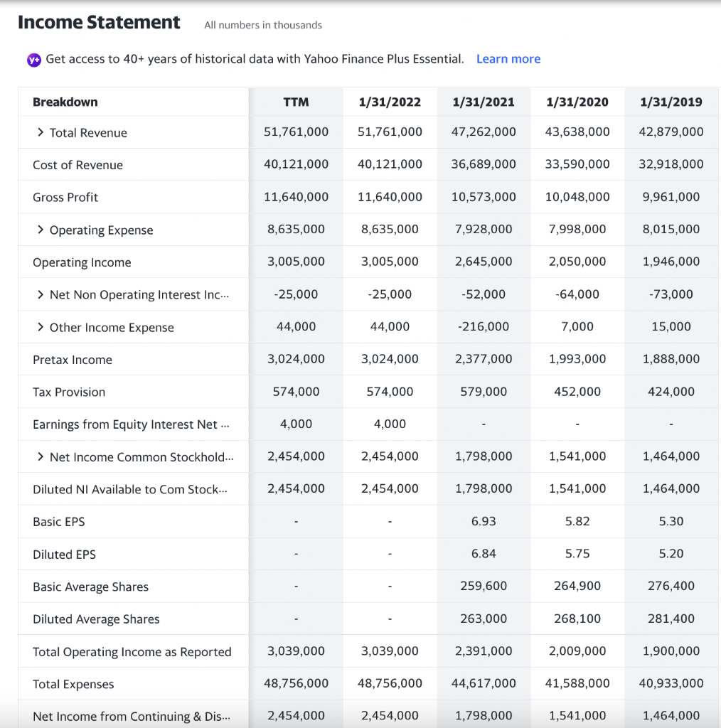Click the 43,638,000 total revenue value
721x728 pixels.
(577, 132)
